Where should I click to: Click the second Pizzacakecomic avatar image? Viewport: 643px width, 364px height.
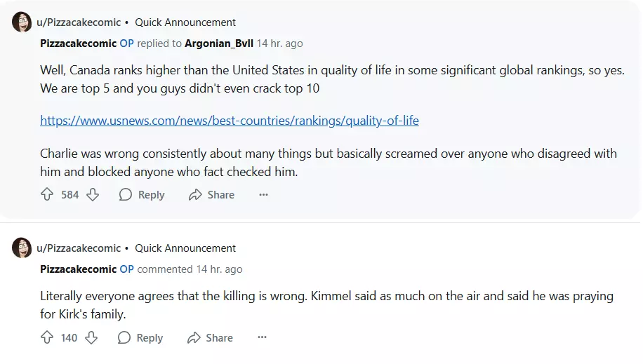tap(22, 248)
